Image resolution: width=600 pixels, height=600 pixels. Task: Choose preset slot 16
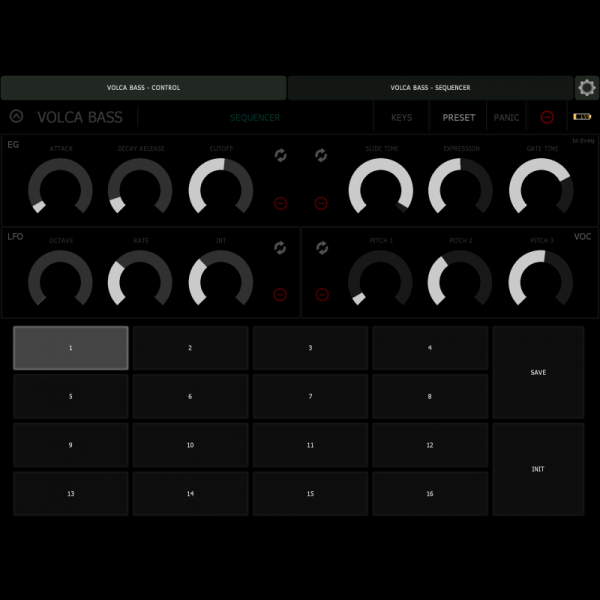pos(430,494)
